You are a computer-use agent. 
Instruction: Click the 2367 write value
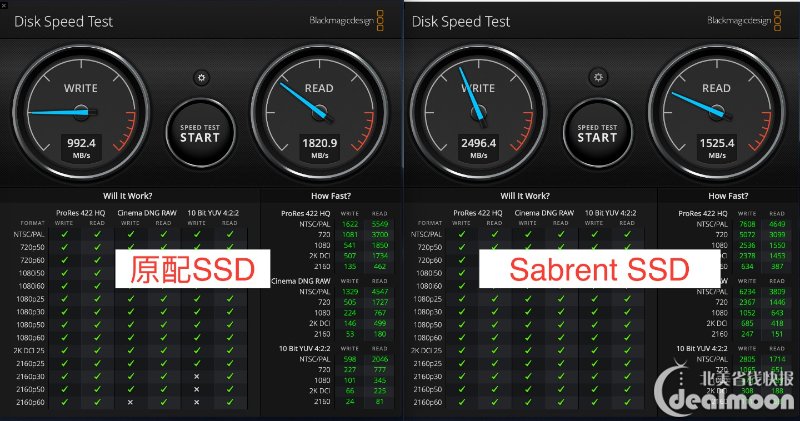(747, 302)
